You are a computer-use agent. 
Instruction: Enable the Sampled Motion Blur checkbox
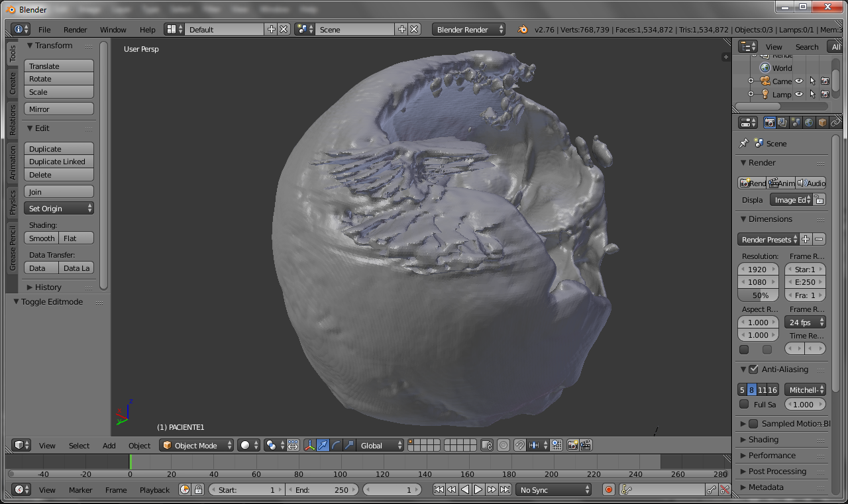[753, 424]
